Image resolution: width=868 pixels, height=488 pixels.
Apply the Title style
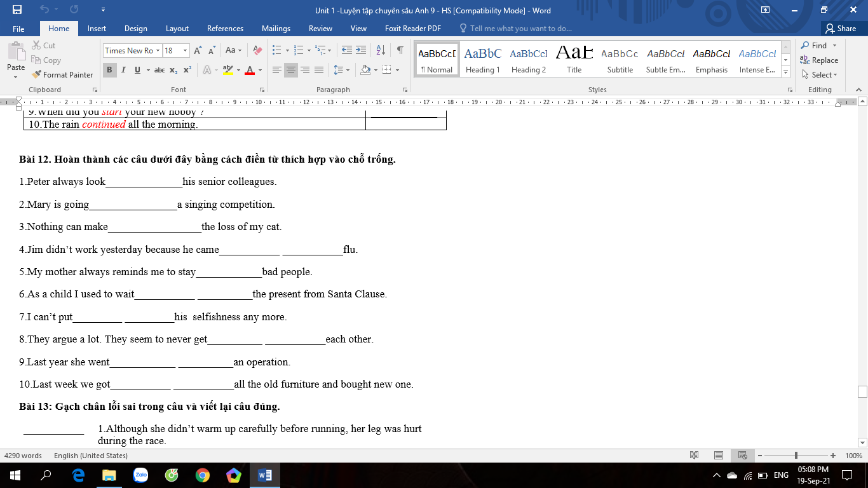point(574,60)
